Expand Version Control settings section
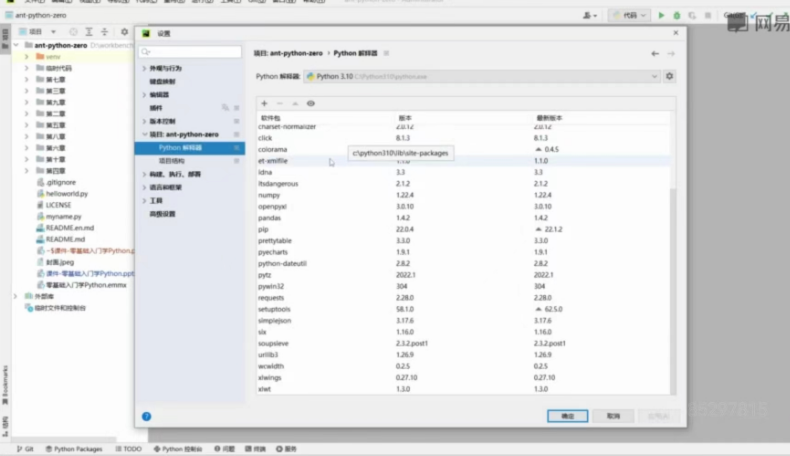The height and width of the screenshot is (456, 790). (x=144, y=121)
